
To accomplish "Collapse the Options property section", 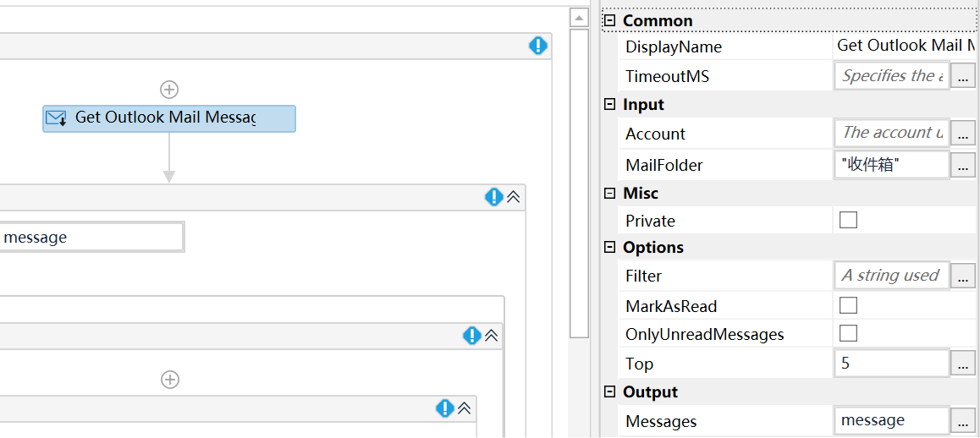I will (x=609, y=247).
